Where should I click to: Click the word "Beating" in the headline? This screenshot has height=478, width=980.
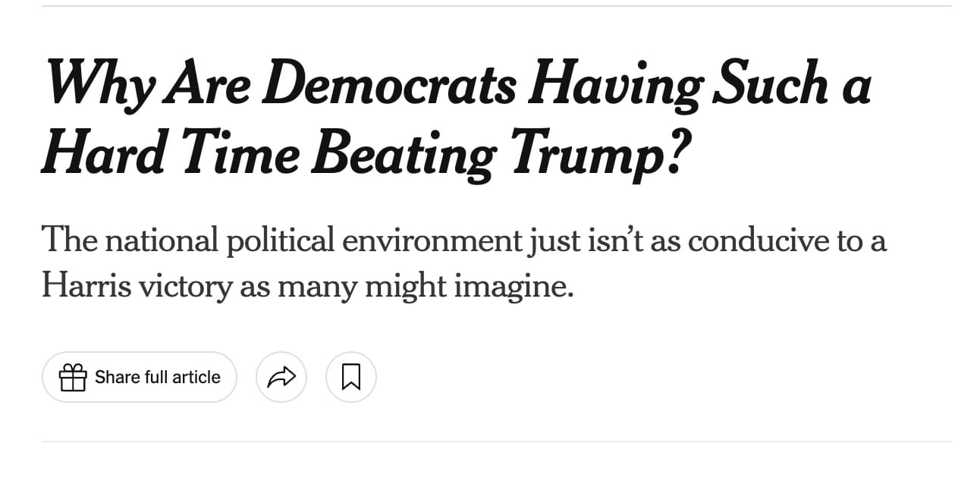click(403, 153)
